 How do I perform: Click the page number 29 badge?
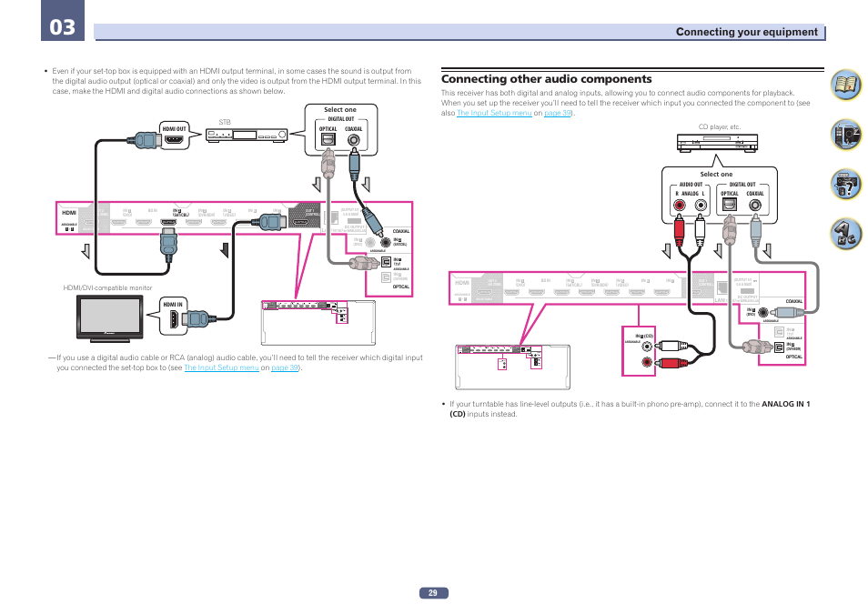point(433,593)
